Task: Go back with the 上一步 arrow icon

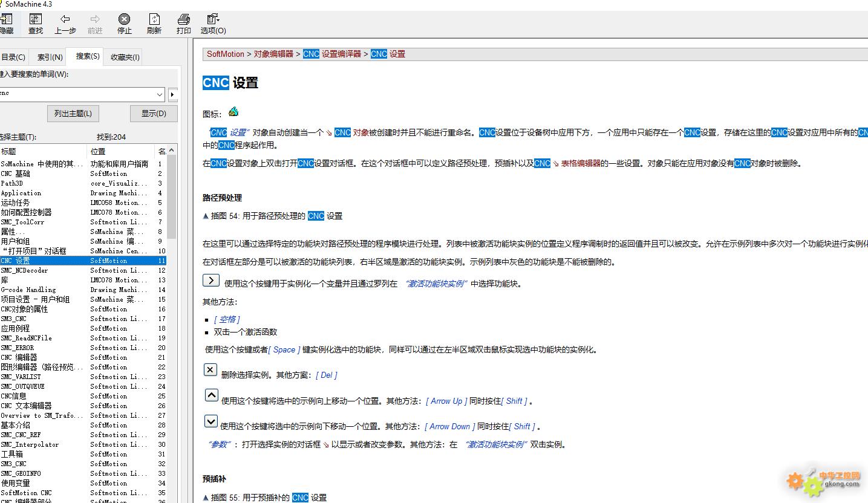Action: 65,19
